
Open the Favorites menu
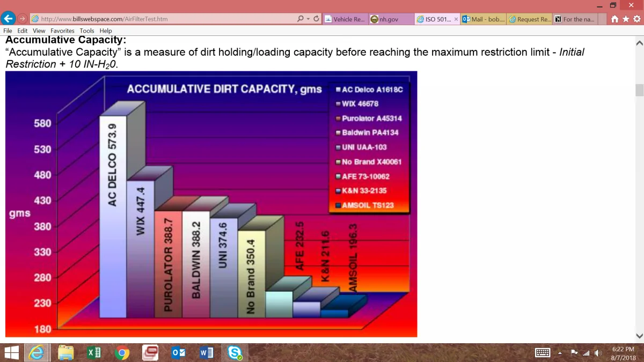[63, 31]
